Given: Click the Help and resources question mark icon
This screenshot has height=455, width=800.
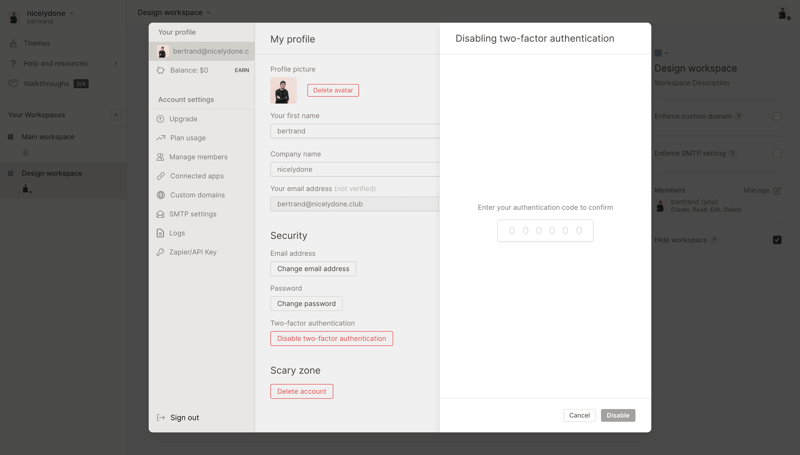Looking at the screenshot, I should tap(13, 63).
